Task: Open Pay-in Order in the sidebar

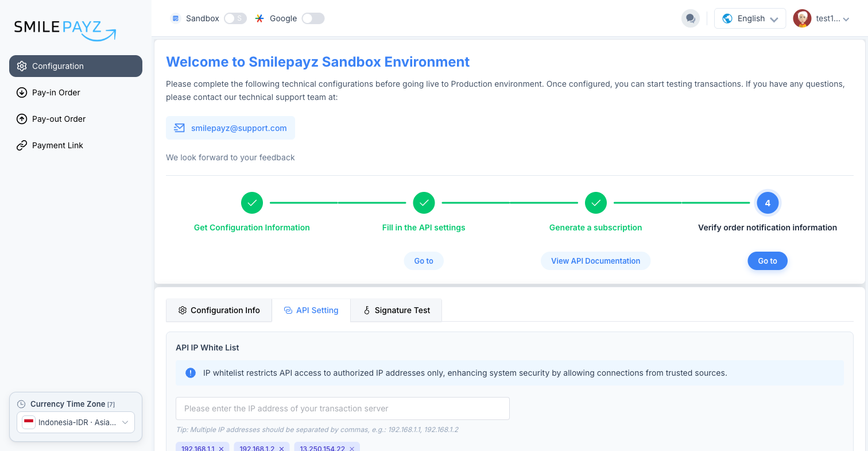Action: 76,92
